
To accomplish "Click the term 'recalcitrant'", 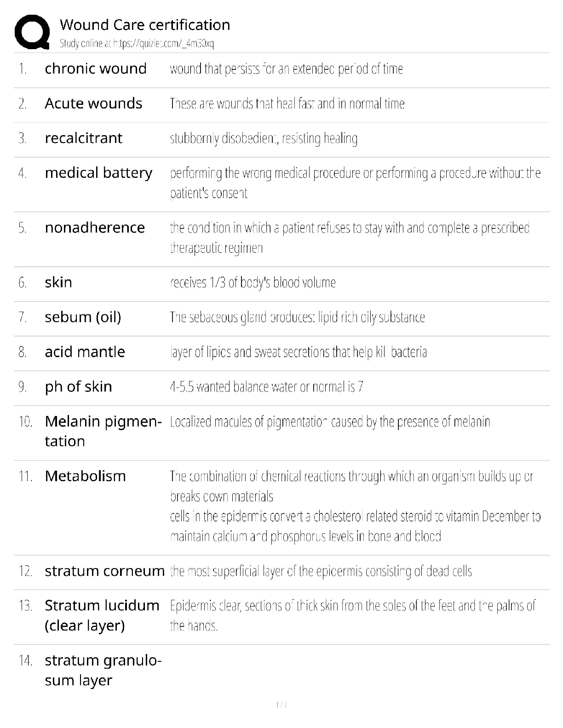I will click(84, 138).
